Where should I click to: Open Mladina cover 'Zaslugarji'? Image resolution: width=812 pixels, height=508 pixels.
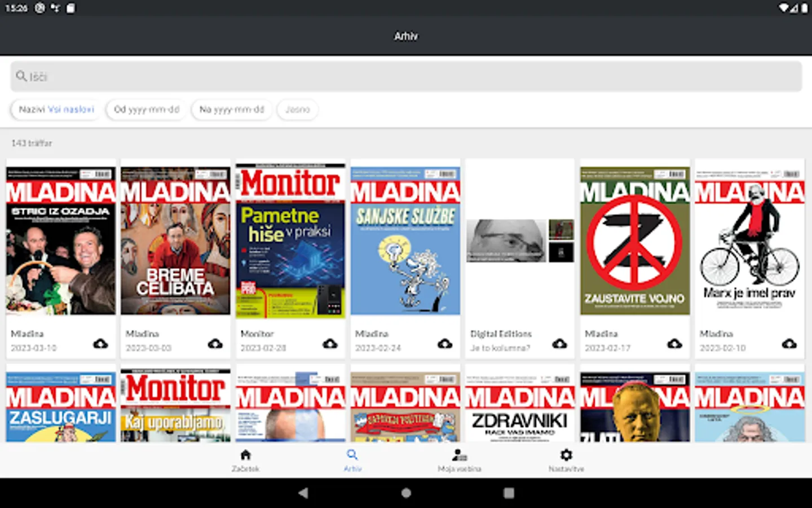[x=61, y=406]
